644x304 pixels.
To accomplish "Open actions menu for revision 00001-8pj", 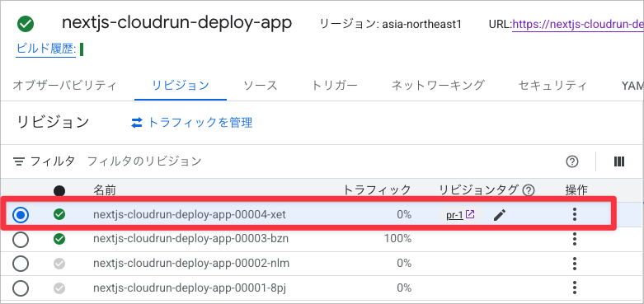I will pyautogui.click(x=575, y=288).
